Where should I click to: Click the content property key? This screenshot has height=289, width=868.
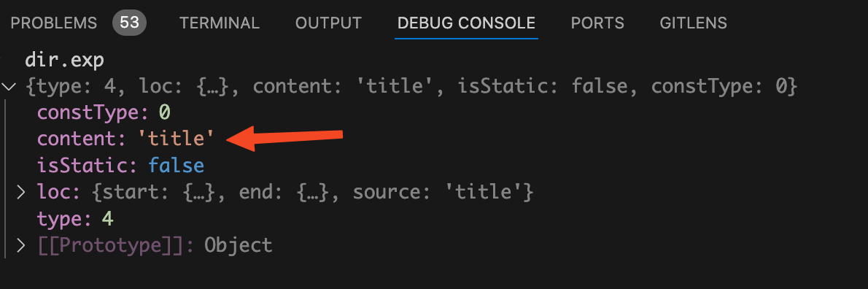point(82,139)
